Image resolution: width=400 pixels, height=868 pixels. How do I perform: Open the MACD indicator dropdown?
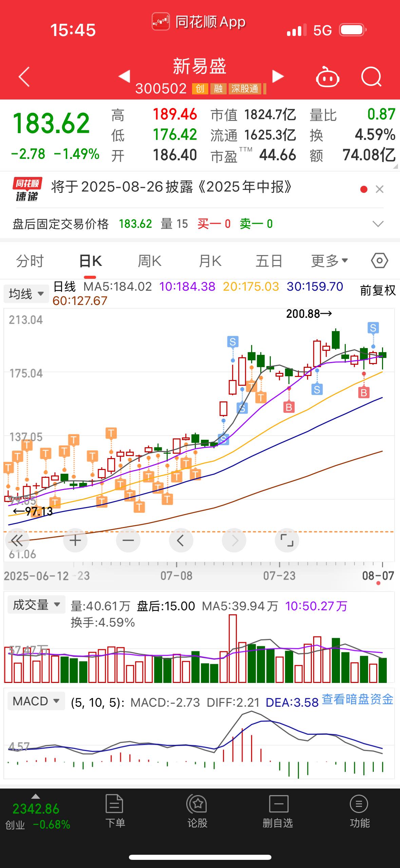click(x=36, y=701)
